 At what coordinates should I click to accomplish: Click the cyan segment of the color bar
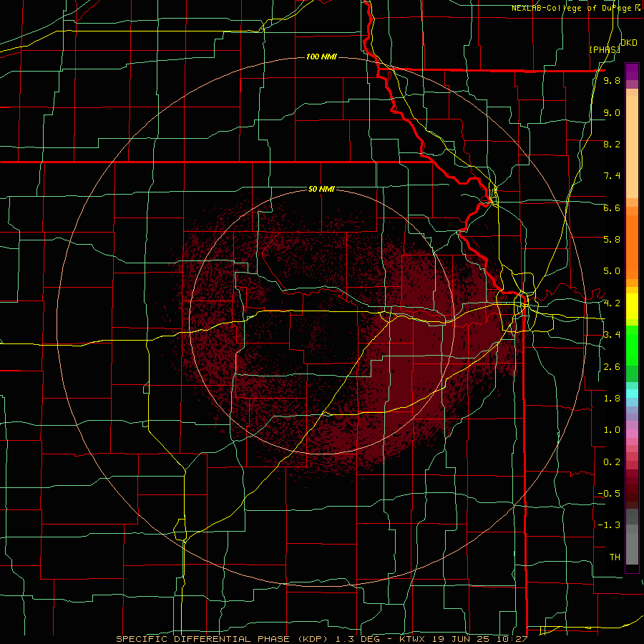pos(632,394)
